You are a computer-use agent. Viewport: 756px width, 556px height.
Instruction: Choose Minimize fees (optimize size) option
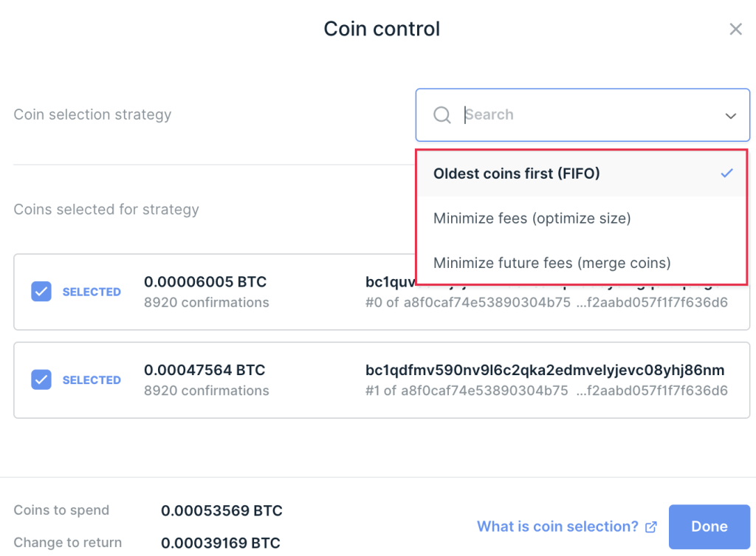pyautogui.click(x=532, y=219)
